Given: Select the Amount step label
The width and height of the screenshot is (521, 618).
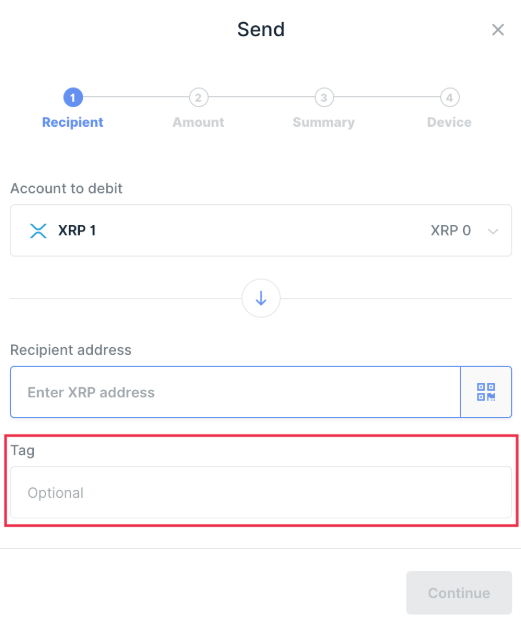Looking at the screenshot, I should pos(198,123).
